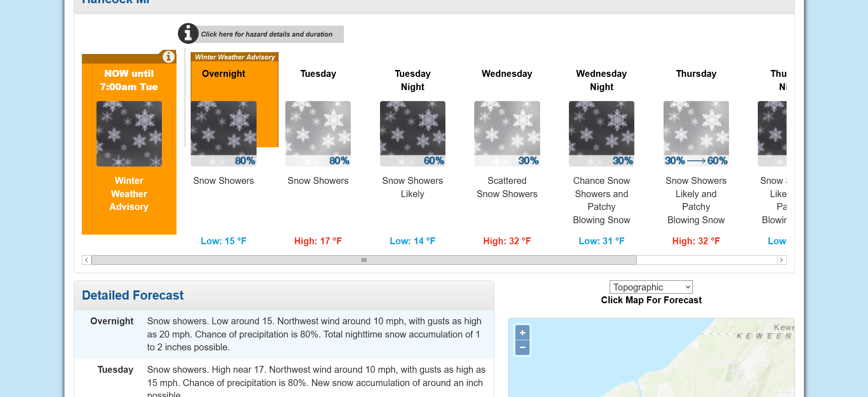868x397 pixels.
Task: Click the Hancock MI heading link
Action: [114, 2]
